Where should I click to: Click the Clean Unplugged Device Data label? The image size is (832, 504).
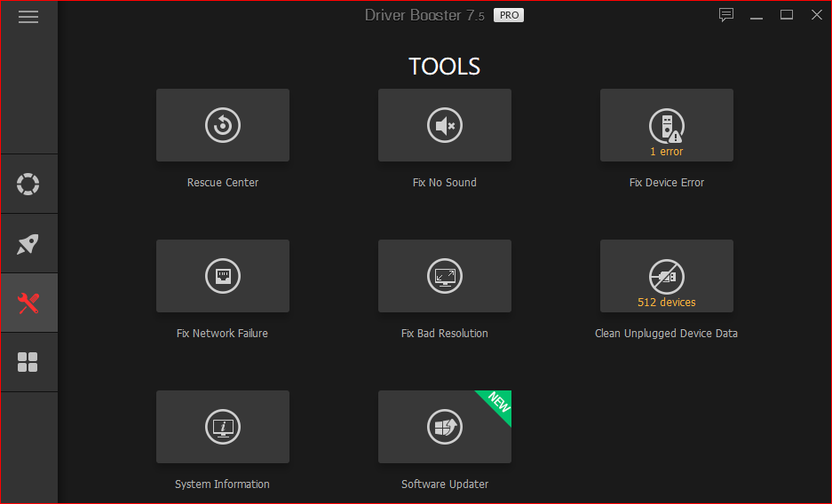click(667, 334)
